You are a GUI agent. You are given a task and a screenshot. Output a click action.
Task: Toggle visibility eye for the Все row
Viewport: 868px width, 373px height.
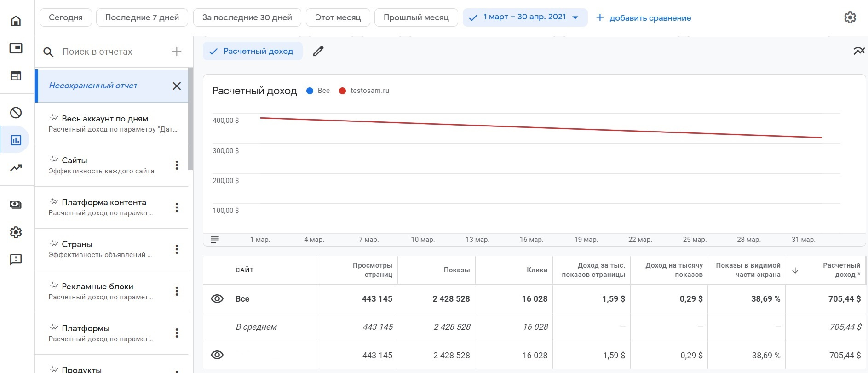[x=217, y=299]
